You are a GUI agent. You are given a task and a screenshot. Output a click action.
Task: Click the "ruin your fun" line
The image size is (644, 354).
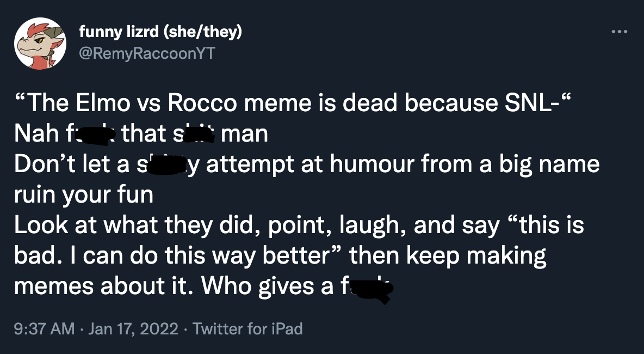point(84,194)
